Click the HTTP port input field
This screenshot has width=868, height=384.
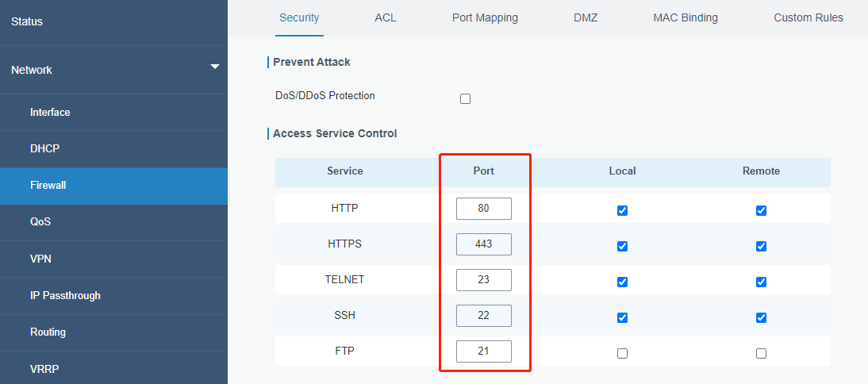pyautogui.click(x=484, y=209)
